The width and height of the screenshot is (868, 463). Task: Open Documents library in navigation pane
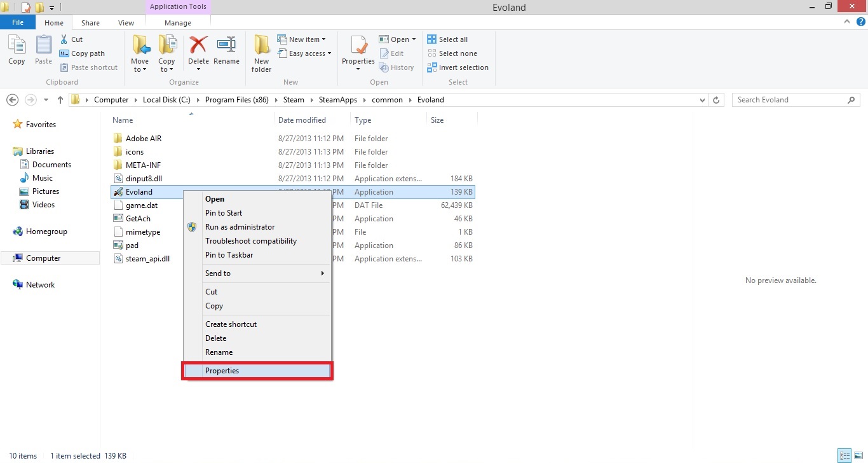51,165
